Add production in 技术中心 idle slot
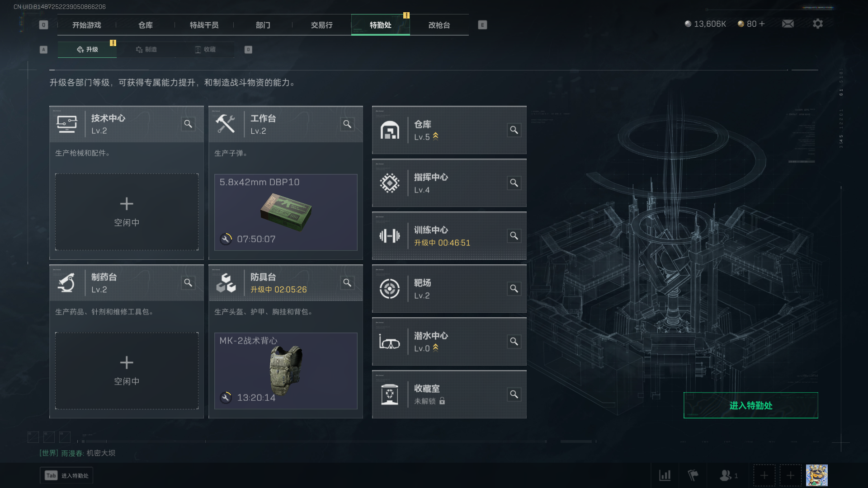This screenshot has width=868, height=488. (x=127, y=212)
